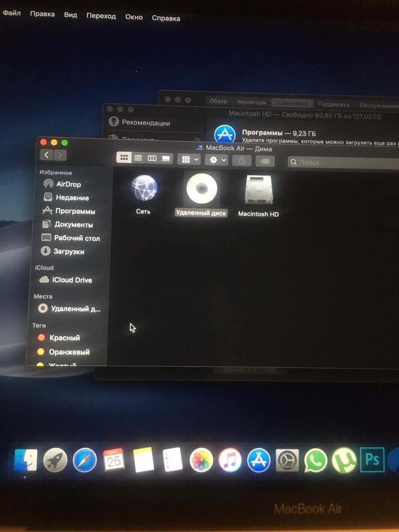
Task: Open the Правка menu
Action: 42,14
